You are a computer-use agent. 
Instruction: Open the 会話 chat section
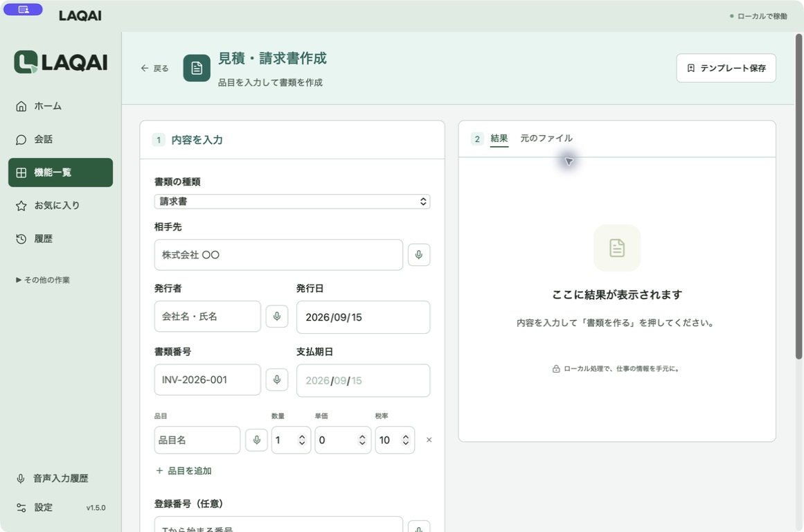pos(60,139)
